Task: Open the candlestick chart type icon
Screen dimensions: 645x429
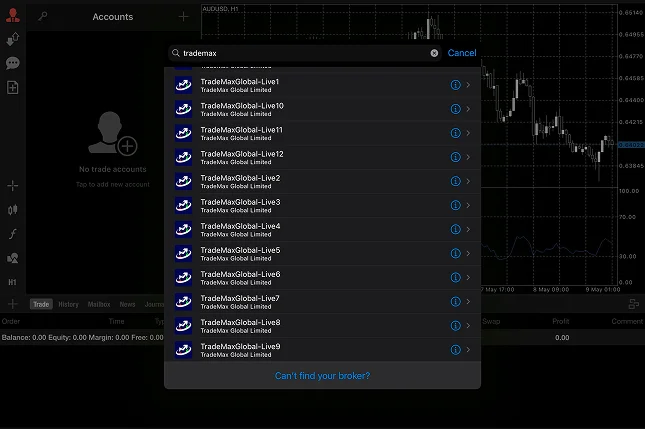Action: click(13, 210)
